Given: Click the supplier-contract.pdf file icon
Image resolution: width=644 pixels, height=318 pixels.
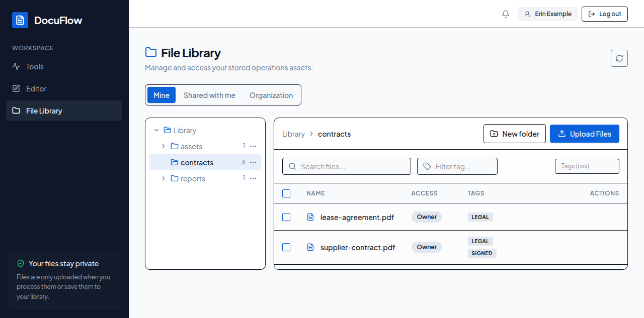Looking at the screenshot, I should (x=310, y=247).
